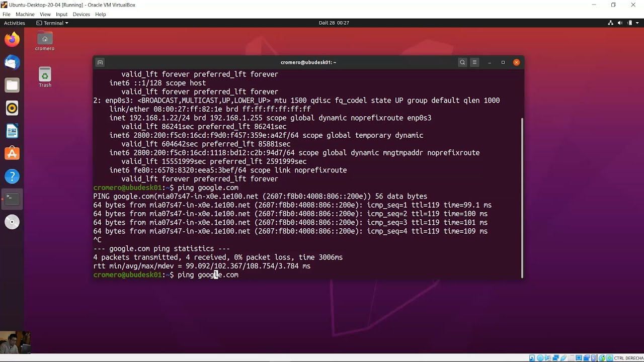Launch Rhythmbox music player from the dock
Viewport: 644px width, 362px height.
12,108
